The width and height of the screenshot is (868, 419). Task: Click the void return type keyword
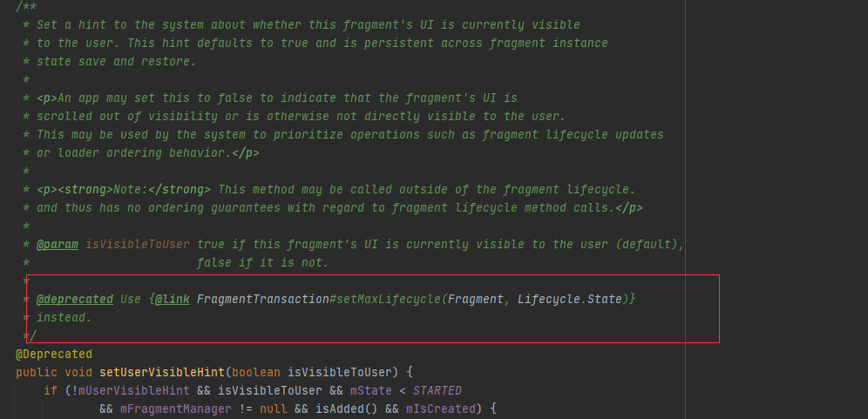78,372
